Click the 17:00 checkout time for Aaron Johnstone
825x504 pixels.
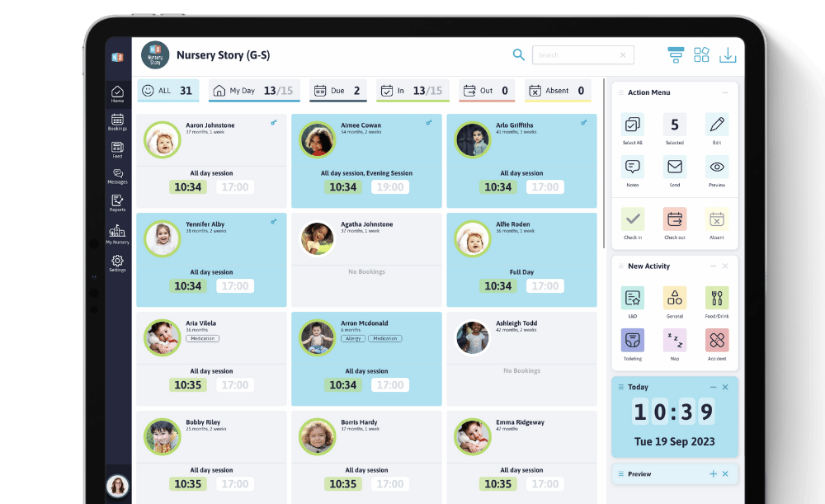(235, 187)
